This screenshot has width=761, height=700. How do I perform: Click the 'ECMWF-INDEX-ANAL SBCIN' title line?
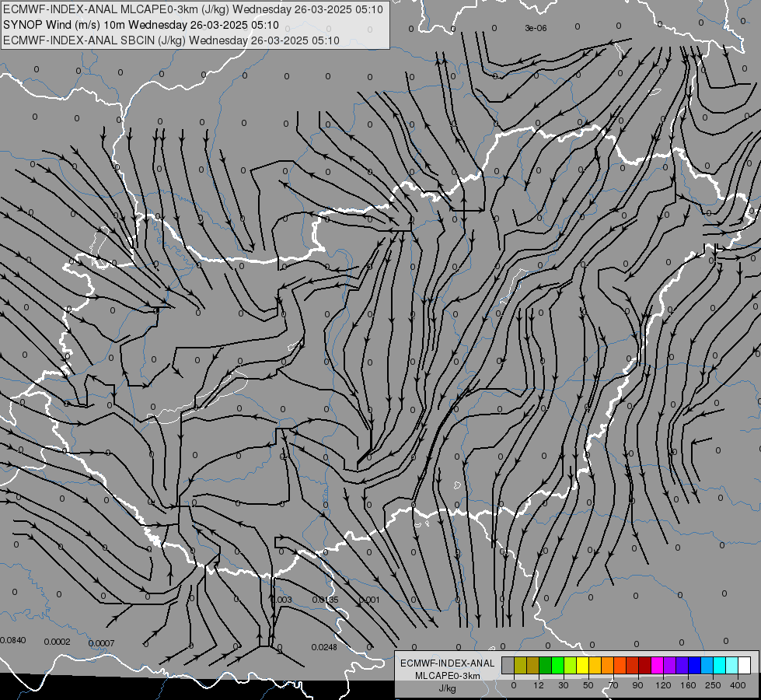coord(171,40)
